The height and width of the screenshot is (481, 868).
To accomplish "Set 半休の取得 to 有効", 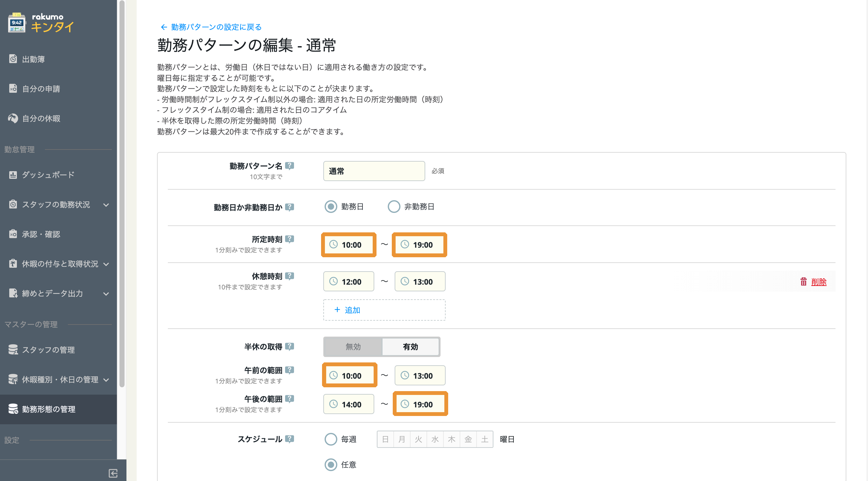I will [x=410, y=347].
